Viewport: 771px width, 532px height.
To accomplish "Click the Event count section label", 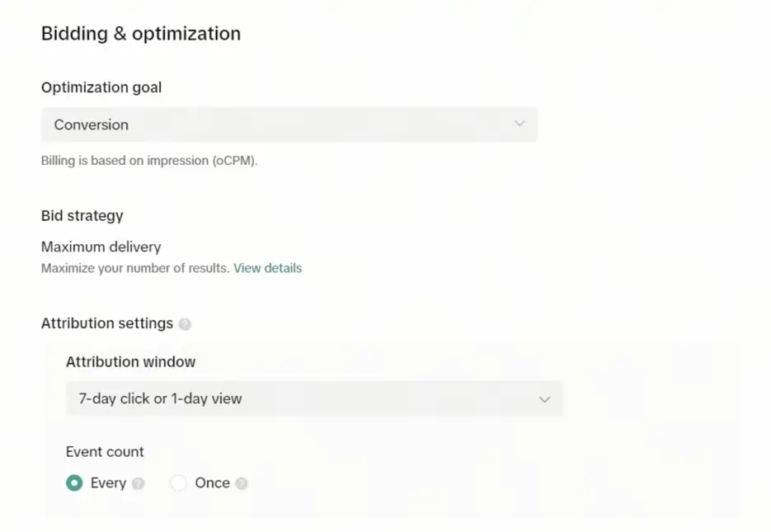I will point(104,452).
